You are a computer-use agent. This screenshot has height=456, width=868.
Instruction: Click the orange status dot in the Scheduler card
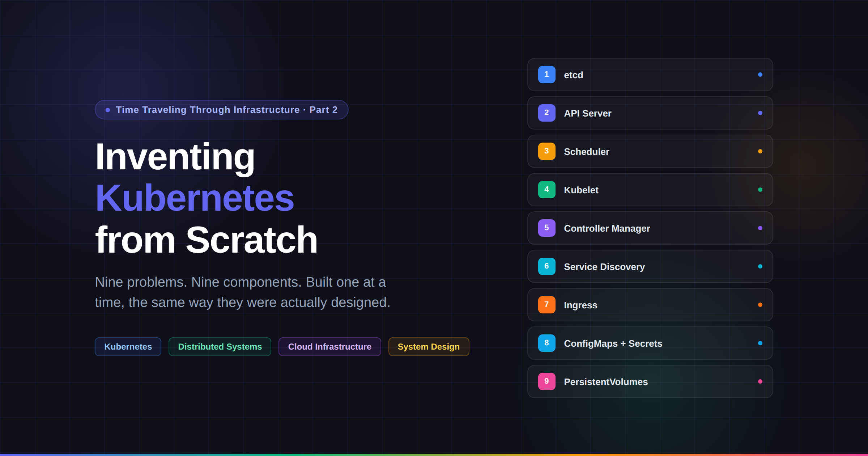point(760,151)
